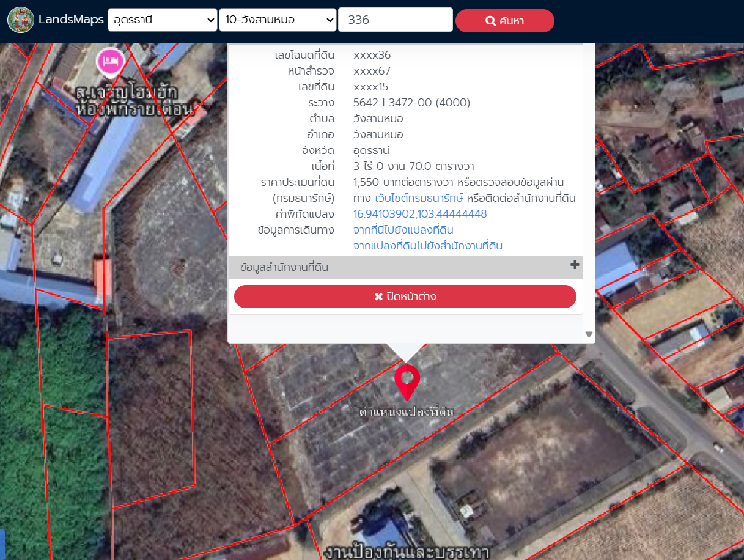The image size is (744, 560).
Task: Open the province dropdown showing อุดรธานี
Action: [x=163, y=20]
